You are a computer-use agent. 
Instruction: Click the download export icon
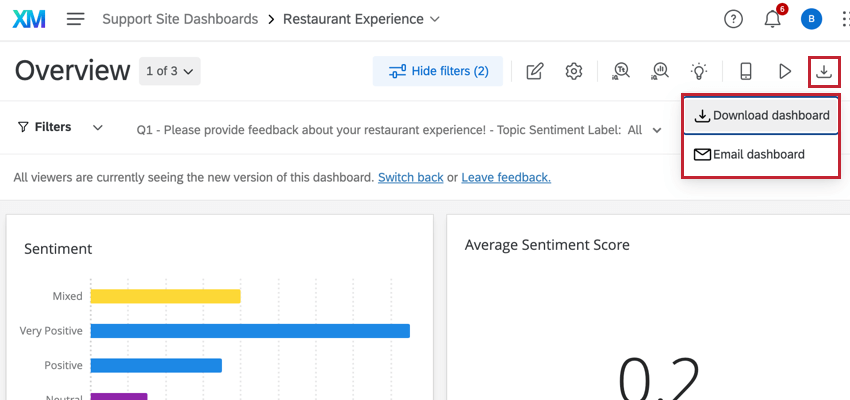coord(824,71)
